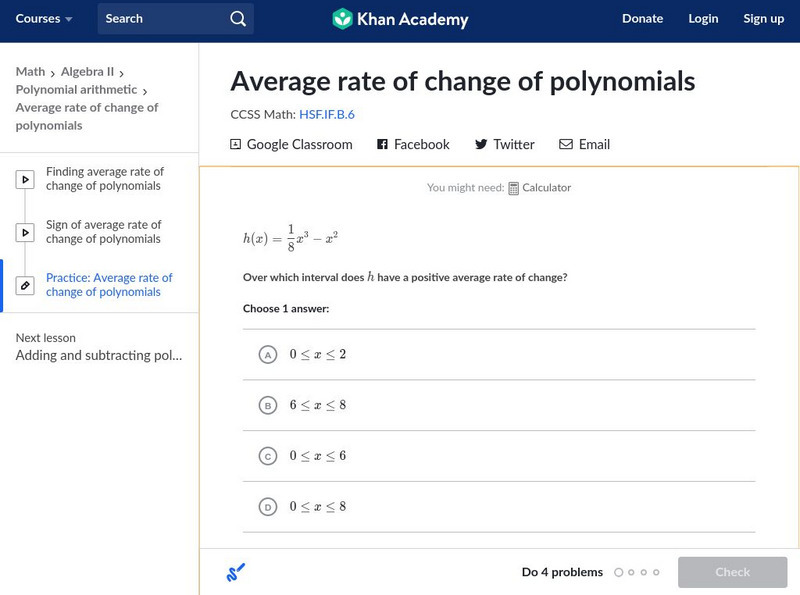This screenshot has height=595, width=800.
Task: Open the Courses dropdown menu
Action: (44, 19)
